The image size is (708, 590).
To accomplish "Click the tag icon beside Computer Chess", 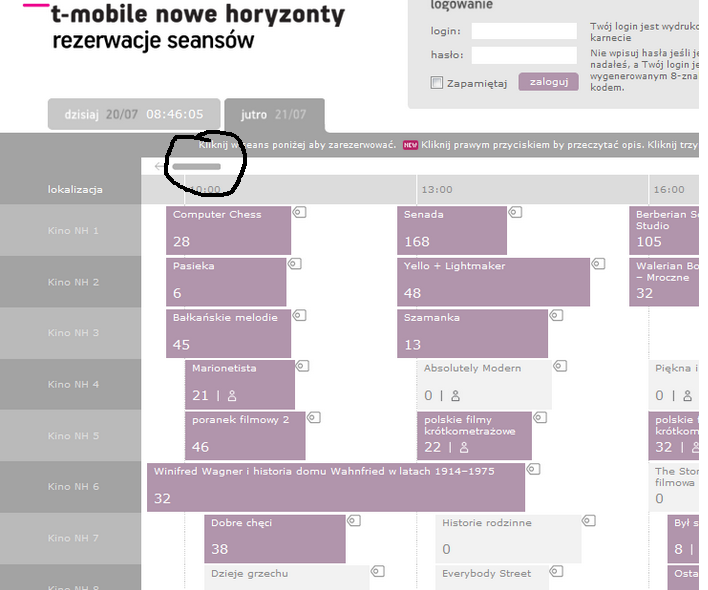I will coord(299,212).
